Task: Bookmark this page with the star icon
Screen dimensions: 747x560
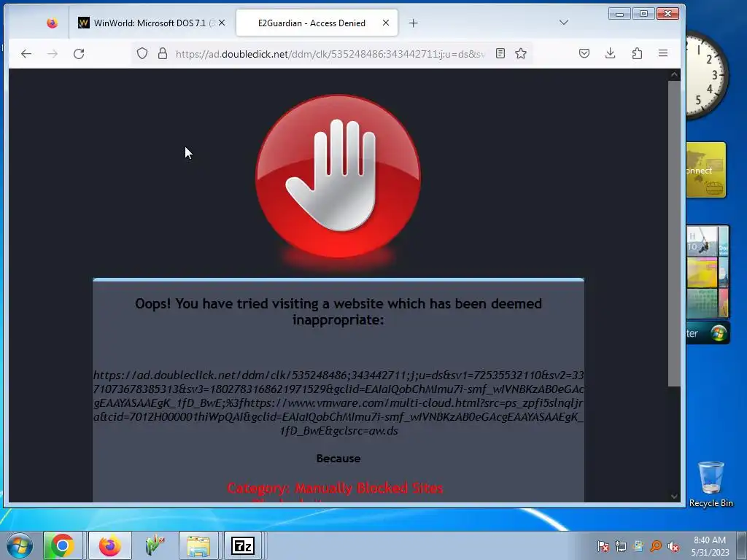Action: click(521, 53)
